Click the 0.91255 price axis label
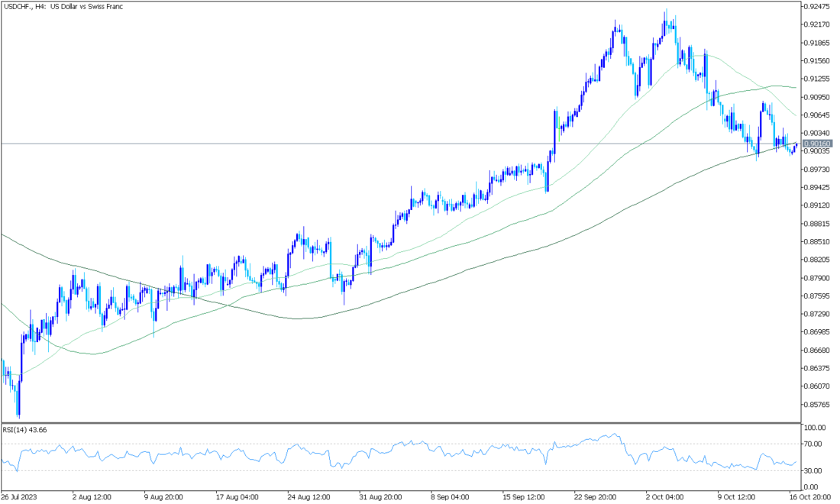The height and width of the screenshot is (504, 840). click(817, 79)
